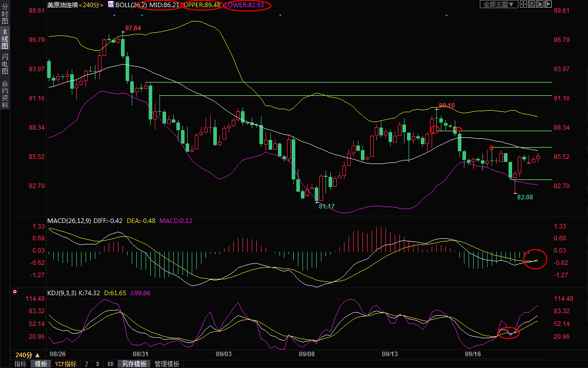Viewport: 588px width, 368px height.
Task: Switch to the 闪电图 side tab
Action: pos(5,64)
